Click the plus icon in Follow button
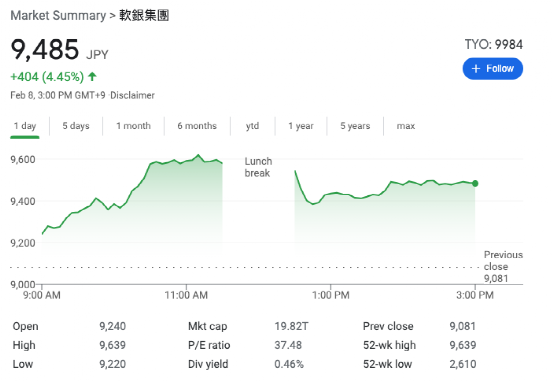The image size is (553, 382). click(x=476, y=69)
